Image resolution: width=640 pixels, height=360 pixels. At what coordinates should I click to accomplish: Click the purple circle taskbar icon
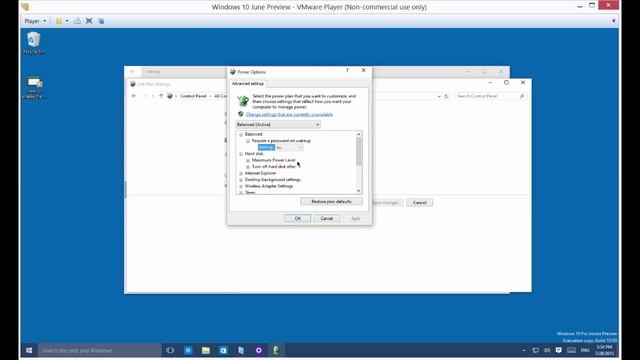click(258, 350)
